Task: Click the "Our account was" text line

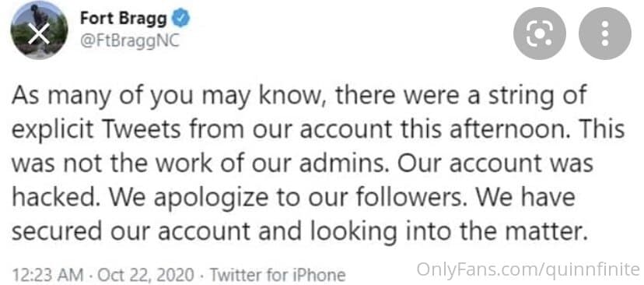Action: tap(495, 164)
